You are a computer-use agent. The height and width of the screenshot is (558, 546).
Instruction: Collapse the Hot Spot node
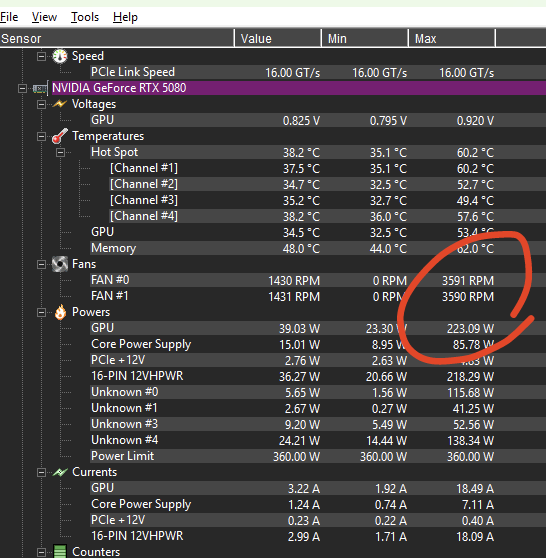pos(61,152)
